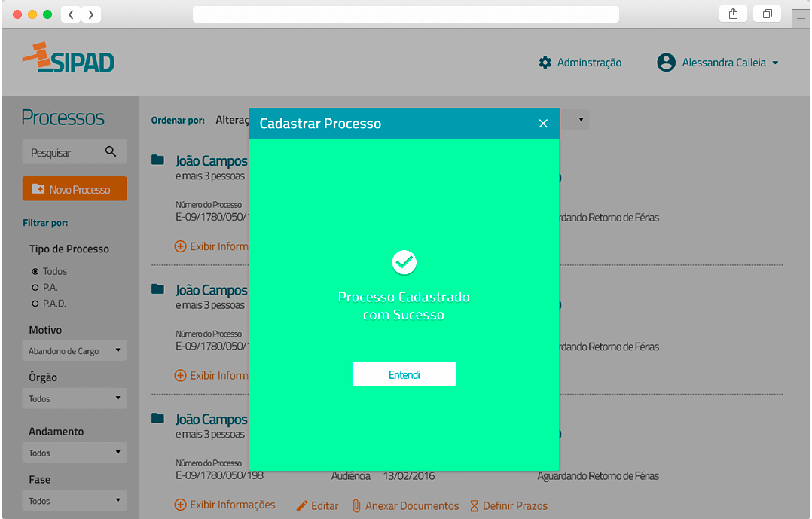Type in the Pesquisar search field
Viewport: 812px width, 519px height.
click(x=63, y=152)
